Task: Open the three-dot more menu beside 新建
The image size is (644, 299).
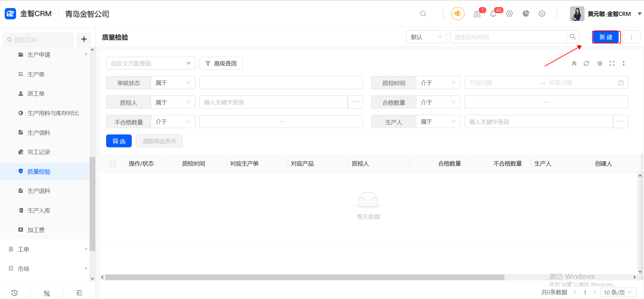Action: (x=631, y=37)
